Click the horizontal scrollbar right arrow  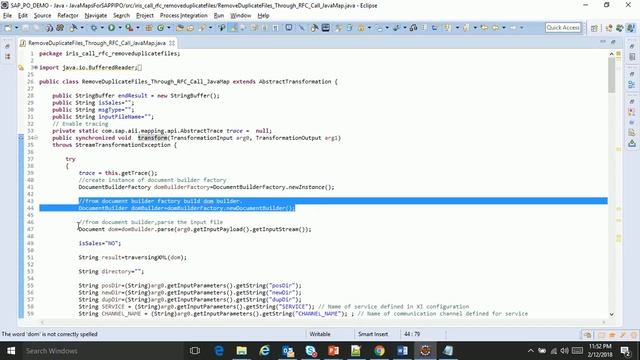click(x=604, y=322)
